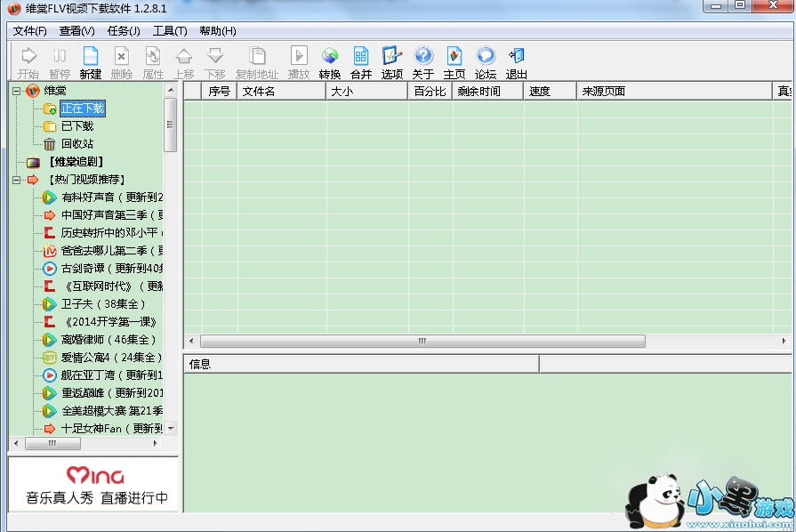Open the 转换 (Convert) tool
The image size is (796, 532).
point(329,62)
